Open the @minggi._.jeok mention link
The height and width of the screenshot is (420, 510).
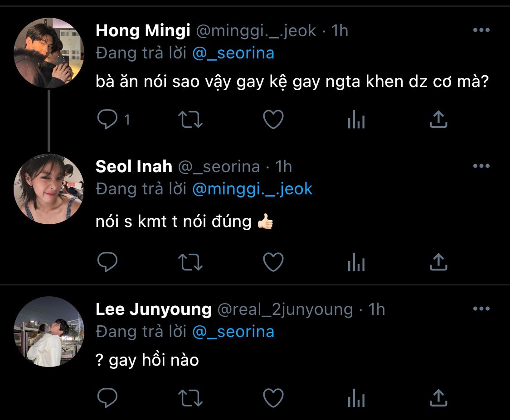tap(253, 189)
